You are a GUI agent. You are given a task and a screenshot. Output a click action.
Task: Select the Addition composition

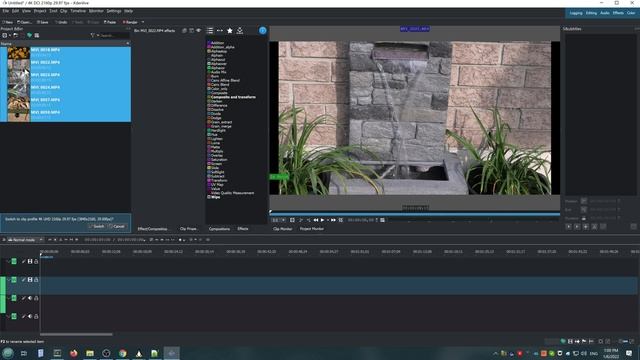click(x=217, y=43)
